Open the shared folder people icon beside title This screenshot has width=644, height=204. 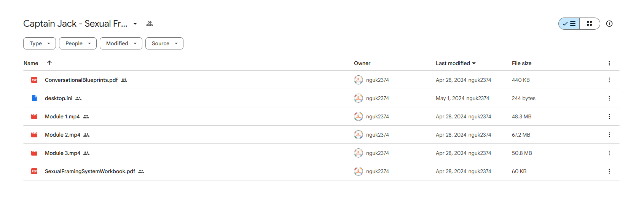pyautogui.click(x=150, y=24)
